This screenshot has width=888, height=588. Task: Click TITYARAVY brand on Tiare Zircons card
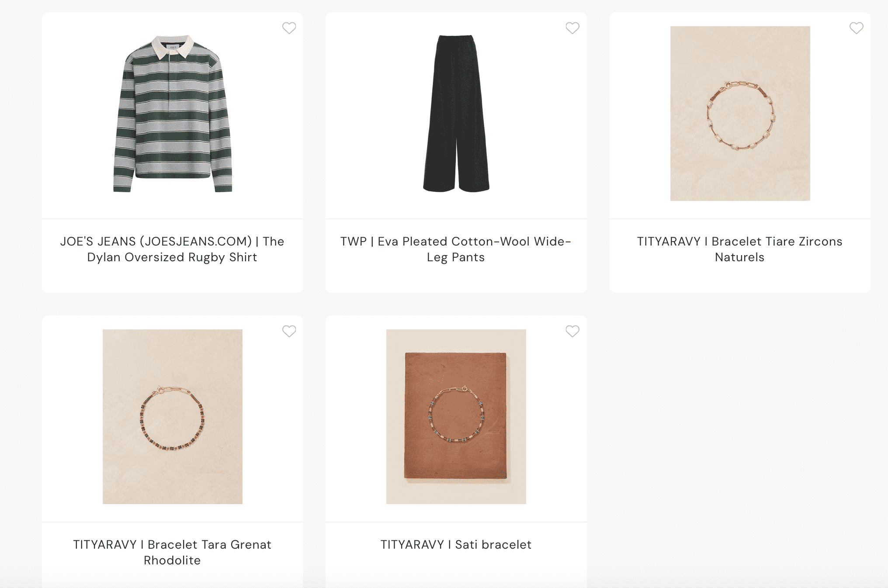668,242
